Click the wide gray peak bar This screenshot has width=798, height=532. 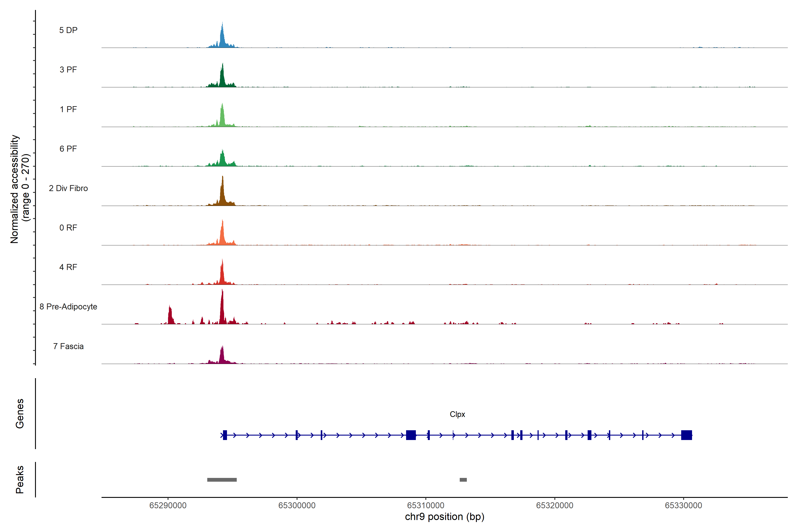pyautogui.click(x=222, y=480)
